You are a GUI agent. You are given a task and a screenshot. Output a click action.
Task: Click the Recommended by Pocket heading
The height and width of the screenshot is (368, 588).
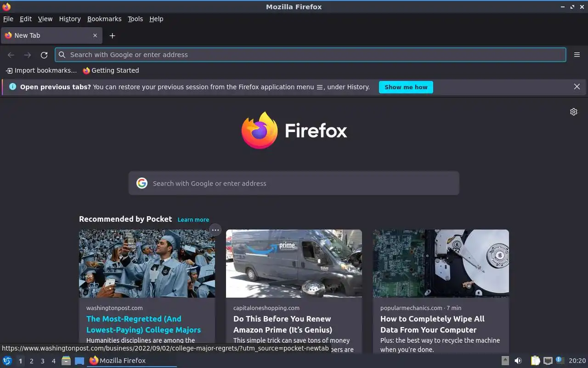click(x=125, y=219)
